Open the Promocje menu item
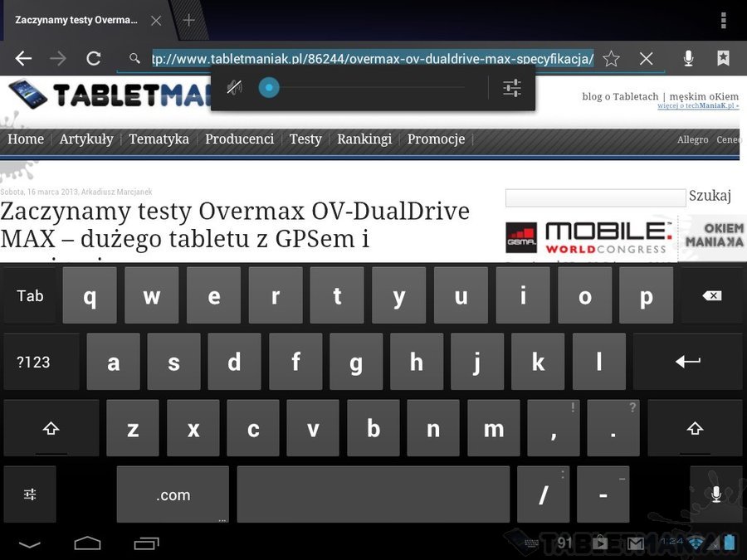 [x=436, y=139]
